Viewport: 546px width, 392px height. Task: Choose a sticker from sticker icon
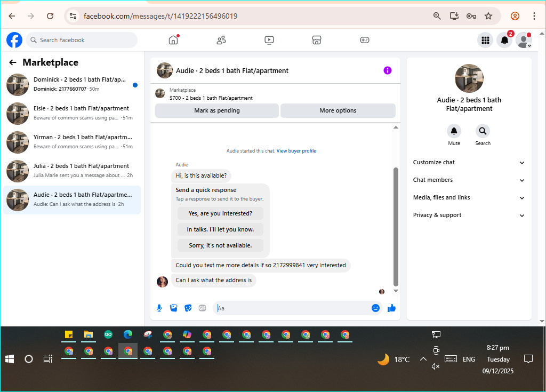click(188, 308)
